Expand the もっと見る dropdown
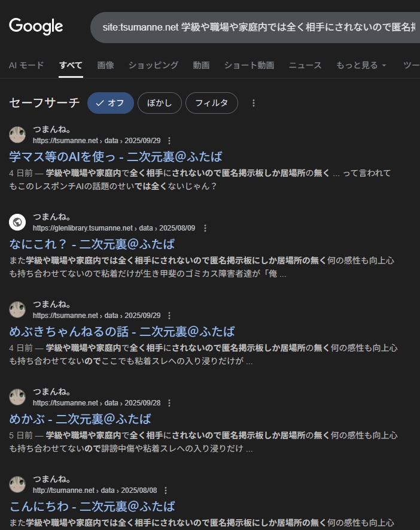The image size is (420, 530). point(361,65)
